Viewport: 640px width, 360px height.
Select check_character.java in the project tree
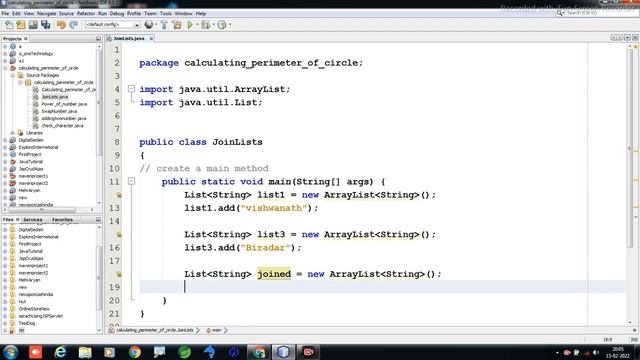pyautogui.click(x=62, y=126)
